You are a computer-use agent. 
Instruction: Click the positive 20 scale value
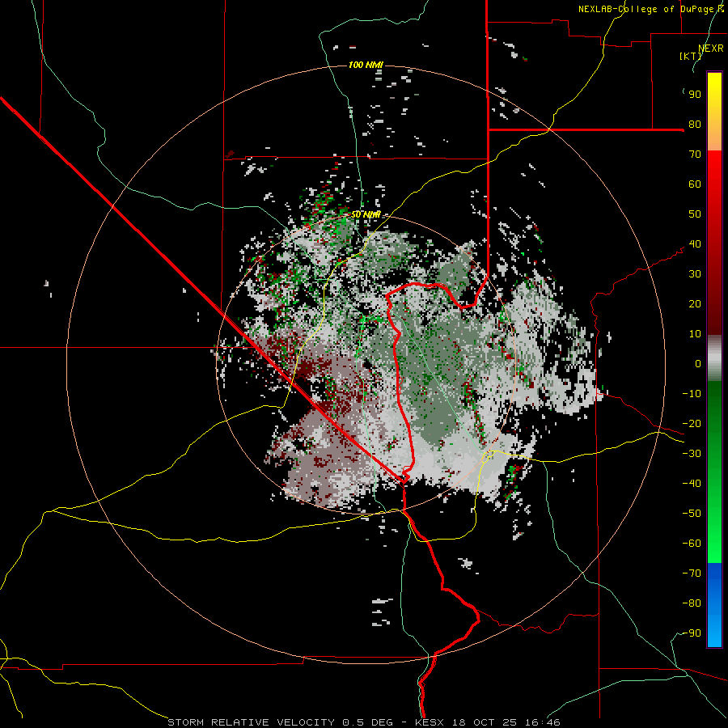(695, 304)
